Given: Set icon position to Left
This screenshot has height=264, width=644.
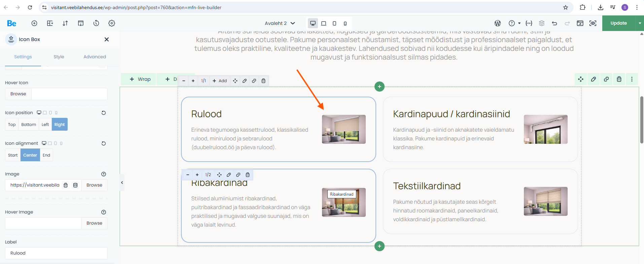Looking at the screenshot, I should point(45,125).
